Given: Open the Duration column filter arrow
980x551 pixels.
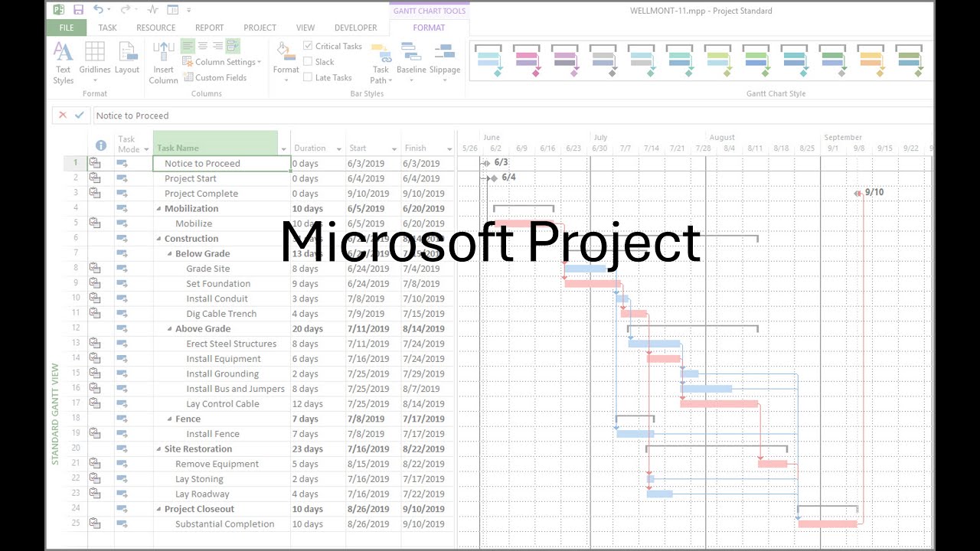Looking at the screenshot, I should click(339, 148).
